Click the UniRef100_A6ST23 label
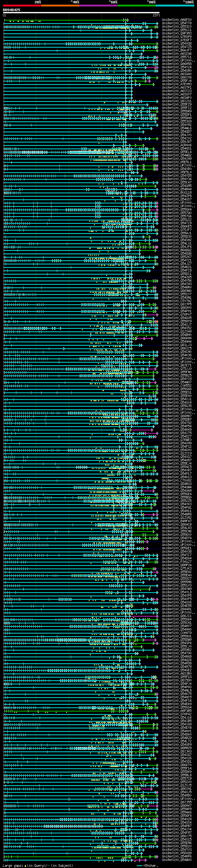Screen dimensions: 197x868 pyautogui.click(x=176, y=91)
